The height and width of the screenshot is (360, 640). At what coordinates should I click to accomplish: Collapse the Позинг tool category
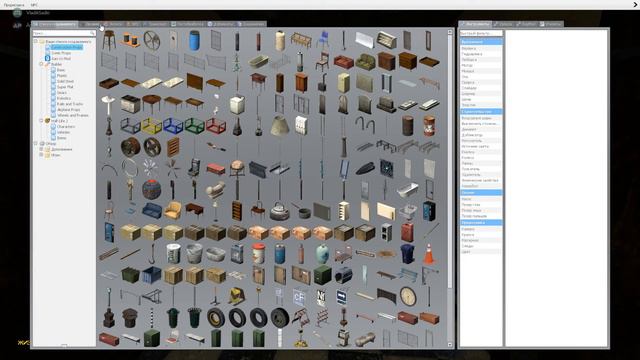point(481,192)
